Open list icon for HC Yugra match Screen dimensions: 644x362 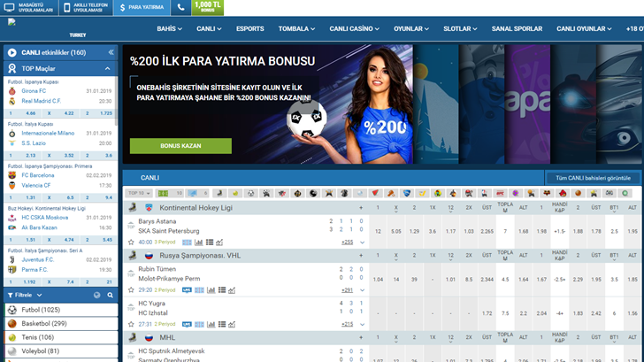coord(222,324)
